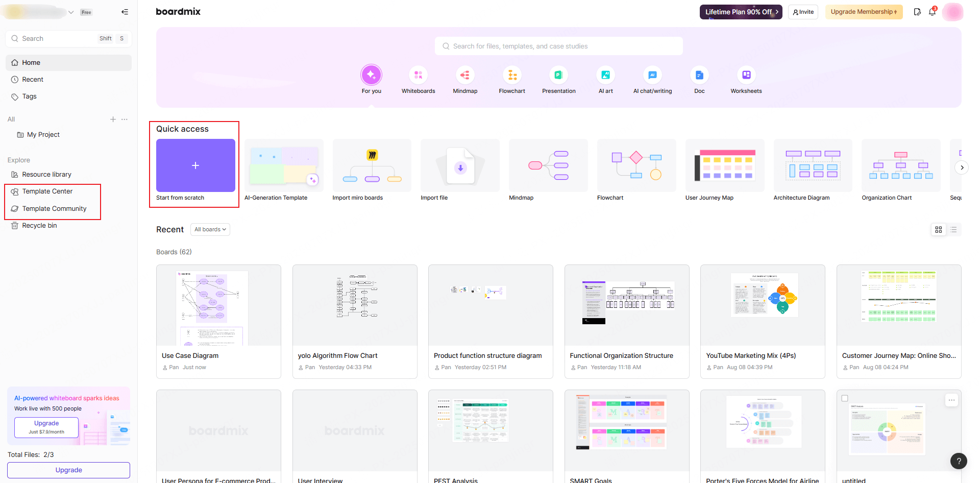
Task: Open the SMART Goals board
Action: click(627, 437)
